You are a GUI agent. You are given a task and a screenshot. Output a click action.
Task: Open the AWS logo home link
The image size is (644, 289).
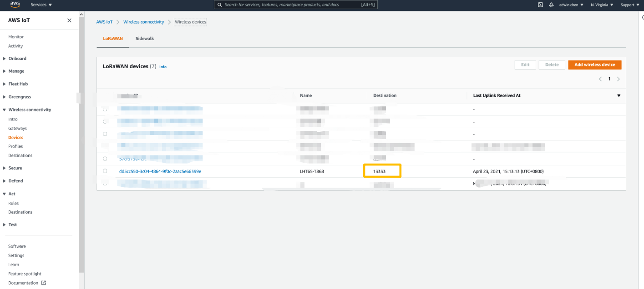(x=15, y=5)
